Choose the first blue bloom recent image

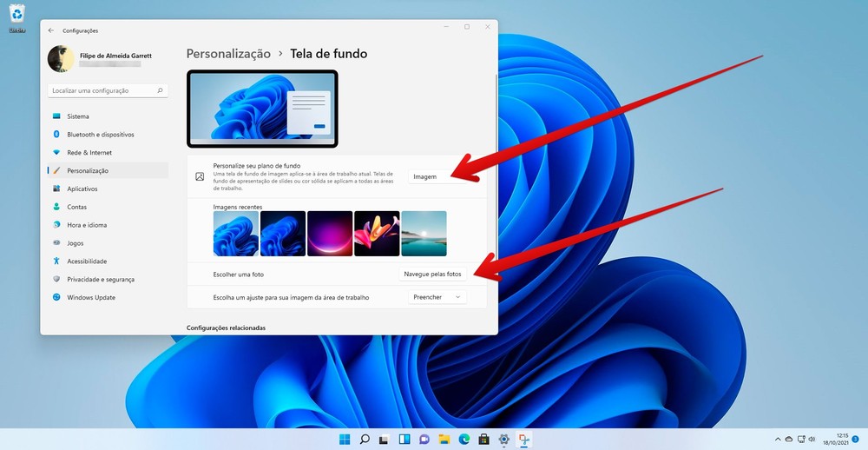click(x=236, y=234)
